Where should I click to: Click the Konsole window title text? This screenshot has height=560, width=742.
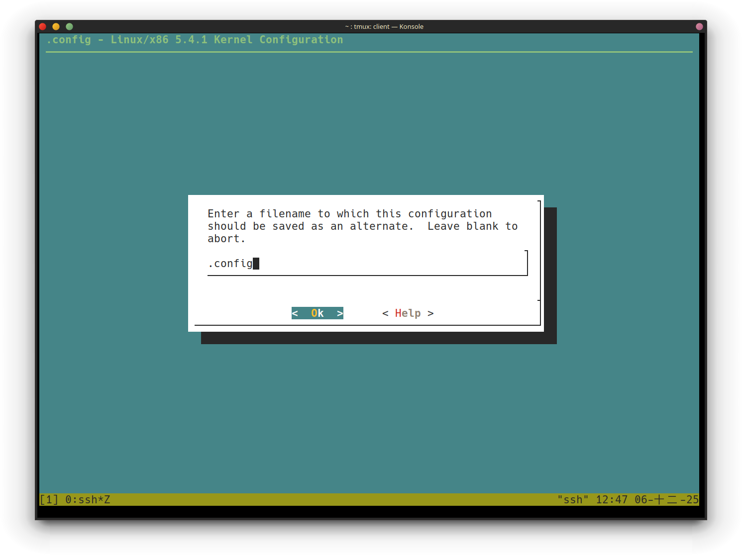(x=384, y=27)
